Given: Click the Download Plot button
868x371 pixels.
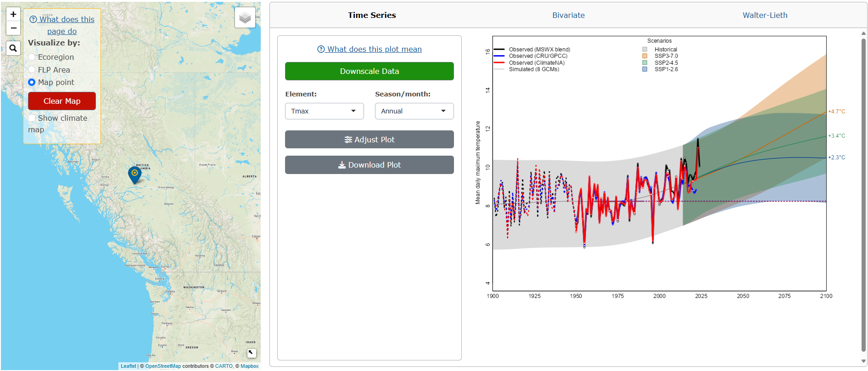Looking at the screenshot, I should pyautogui.click(x=370, y=165).
